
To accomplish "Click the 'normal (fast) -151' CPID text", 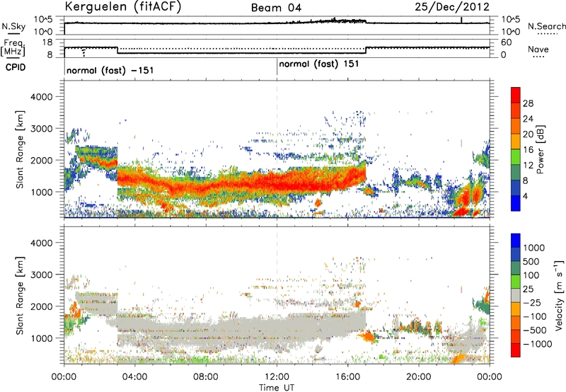I will click(110, 70).
